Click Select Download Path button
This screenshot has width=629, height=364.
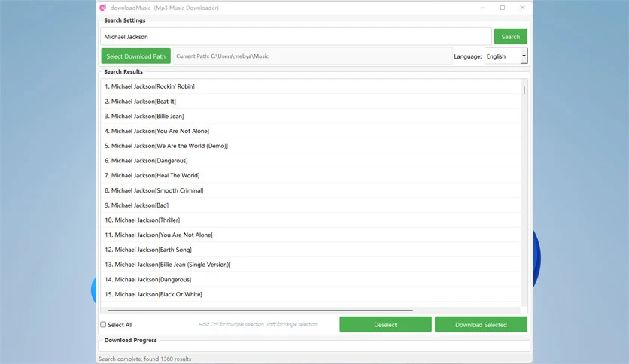pos(135,56)
